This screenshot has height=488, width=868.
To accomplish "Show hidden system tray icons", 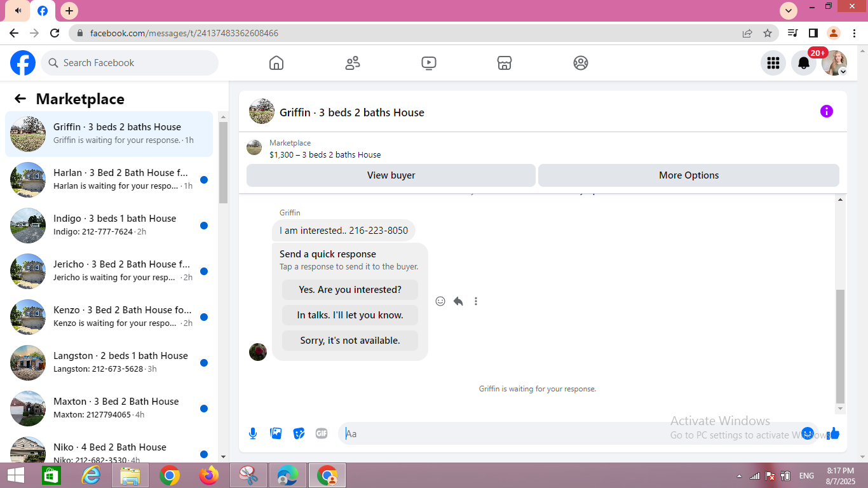I will click(x=738, y=476).
